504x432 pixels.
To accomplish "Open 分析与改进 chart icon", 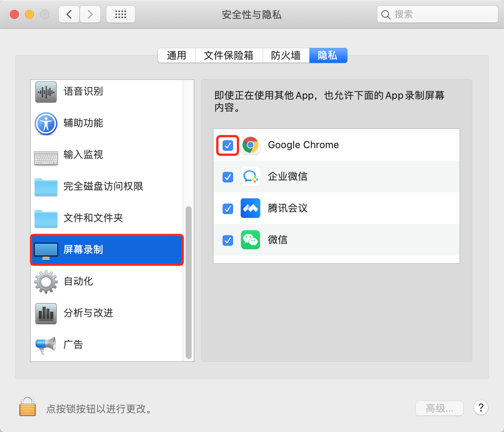I will pyautogui.click(x=46, y=313).
